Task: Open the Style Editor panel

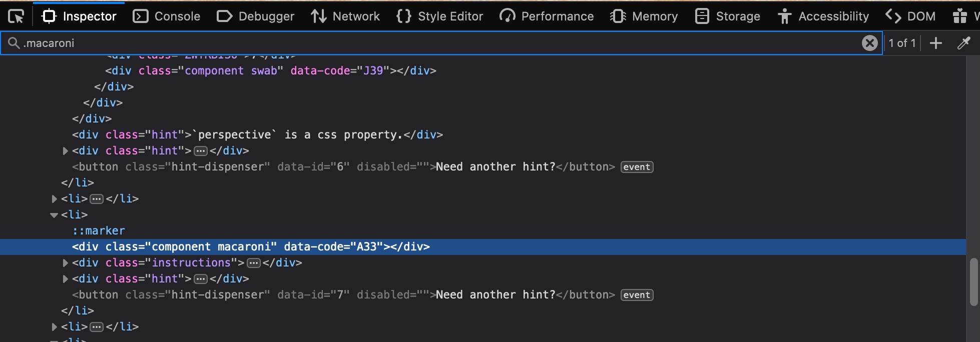Action: [439, 16]
